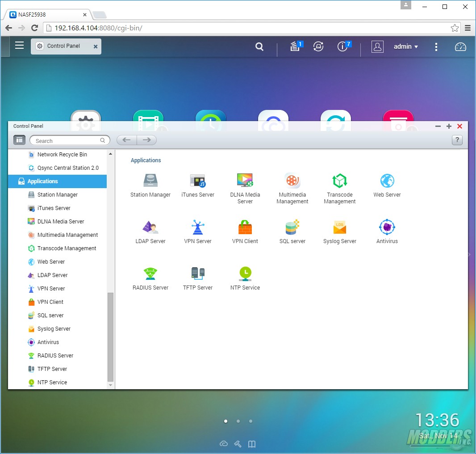Open iTunes Server icon in Applications grid
This screenshot has height=454, width=476.
[198, 181]
